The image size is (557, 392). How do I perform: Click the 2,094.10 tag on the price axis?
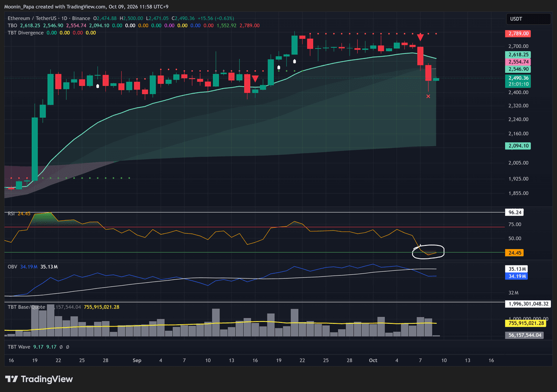[518, 146]
